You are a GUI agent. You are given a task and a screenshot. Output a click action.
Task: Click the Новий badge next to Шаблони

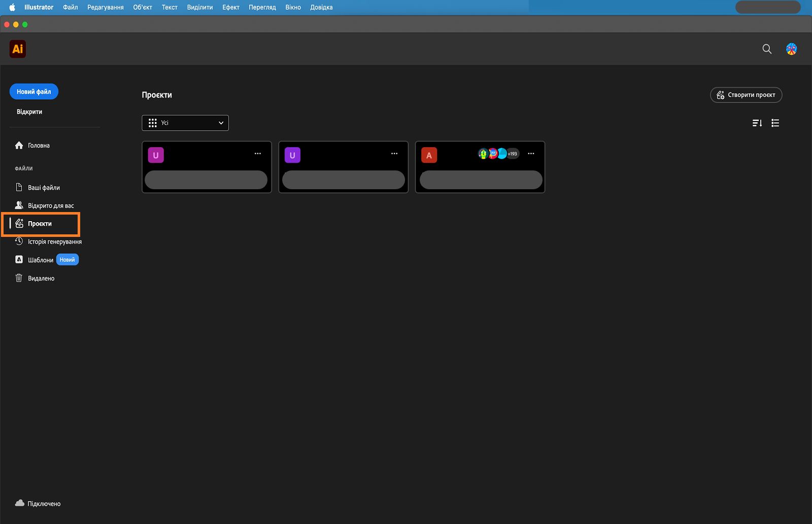click(67, 260)
